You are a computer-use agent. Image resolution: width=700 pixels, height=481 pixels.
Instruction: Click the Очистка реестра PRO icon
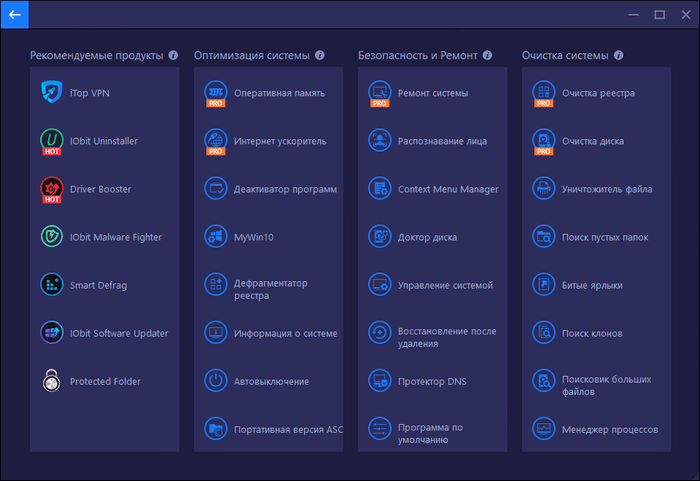pos(543,93)
